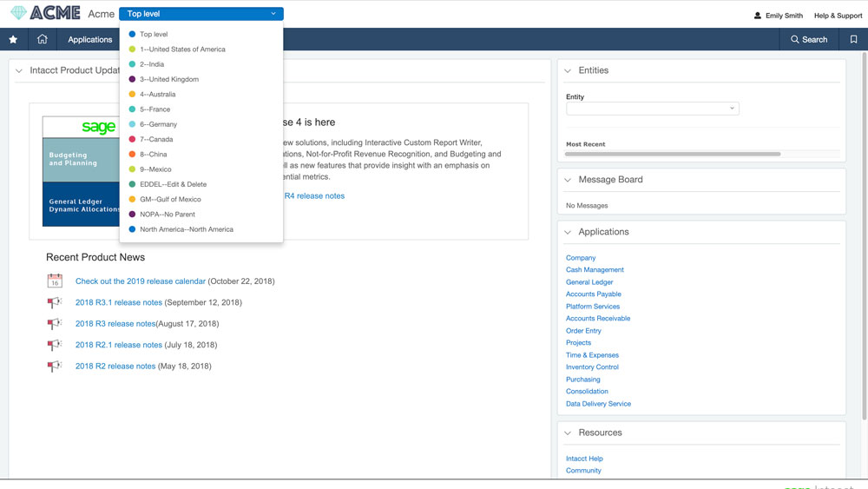Collapse the Applications side panel
This screenshot has height=489, width=868.
pyautogui.click(x=568, y=232)
